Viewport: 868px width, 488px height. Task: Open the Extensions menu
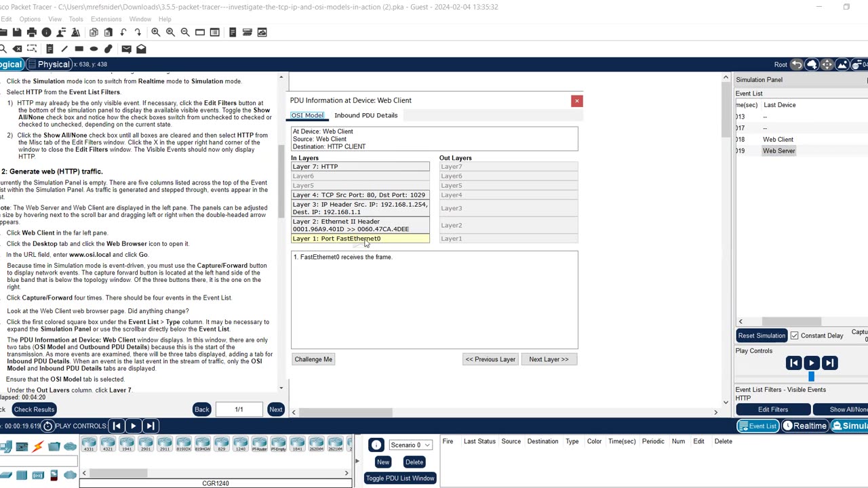tap(106, 19)
